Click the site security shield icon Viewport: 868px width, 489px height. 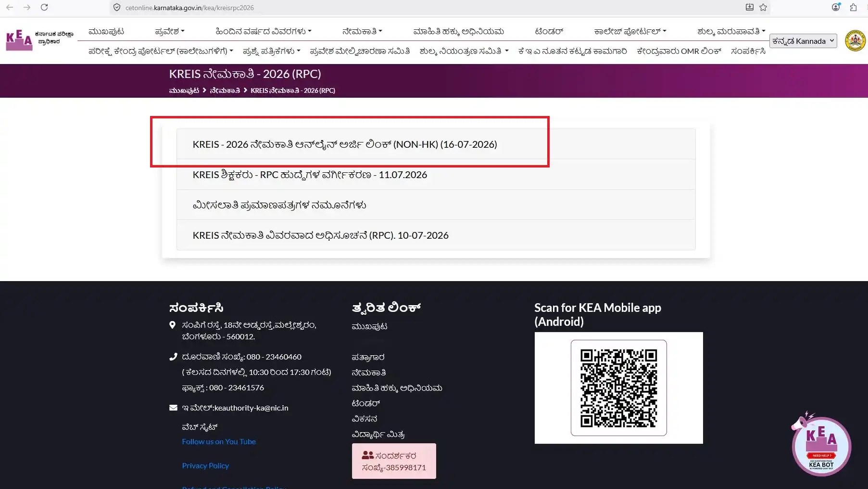click(x=117, y=7)
